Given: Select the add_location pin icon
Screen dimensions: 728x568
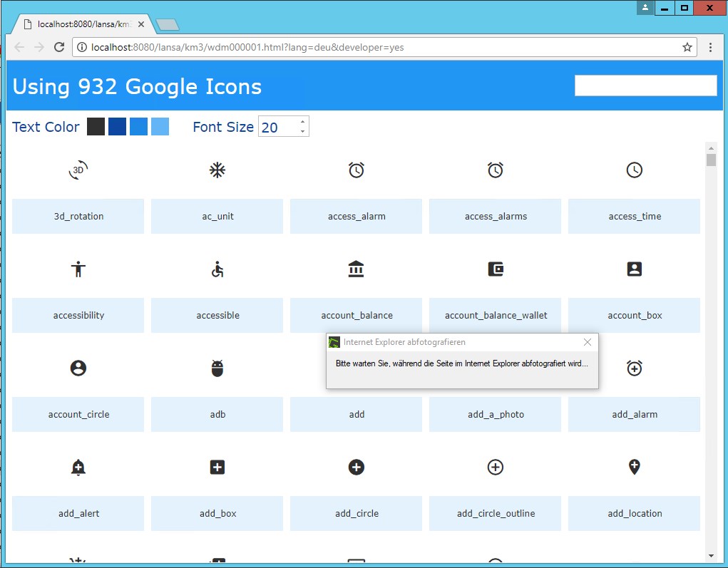Looking at the screenshot, I should click(x=635, y=467).
